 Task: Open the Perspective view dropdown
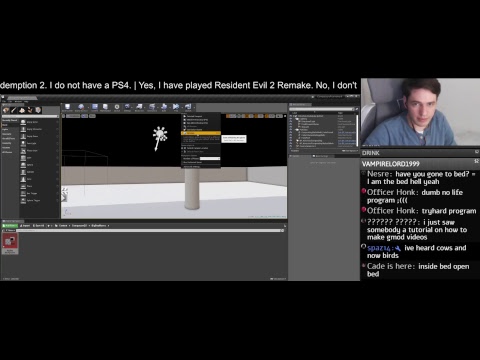73,116
